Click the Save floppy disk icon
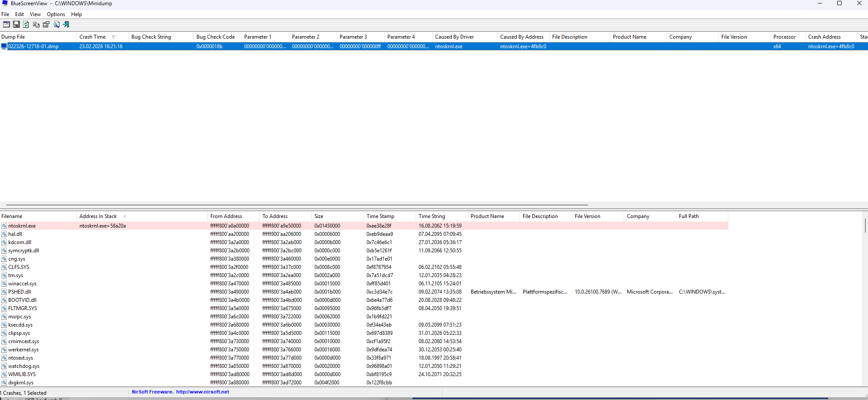Screen dimensions: 868x400 click(x=16, y=24)
